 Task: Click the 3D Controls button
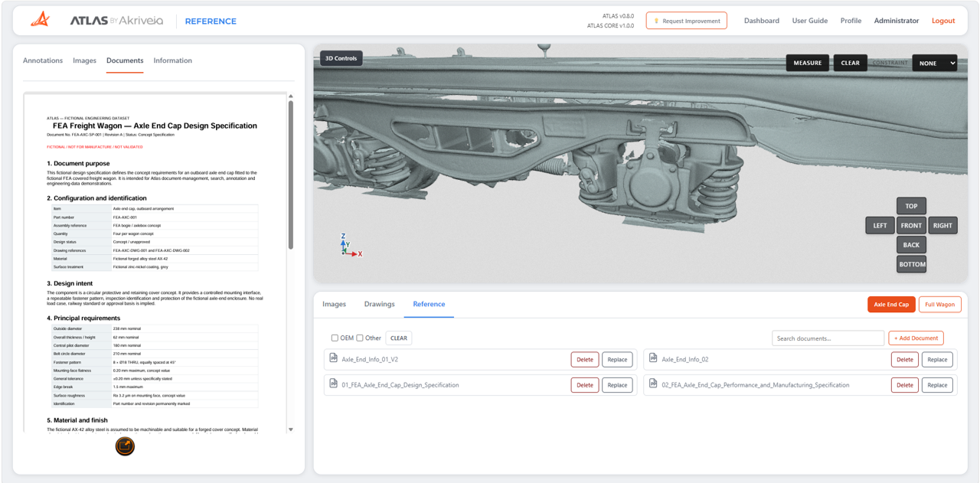[x=341, y=58]
